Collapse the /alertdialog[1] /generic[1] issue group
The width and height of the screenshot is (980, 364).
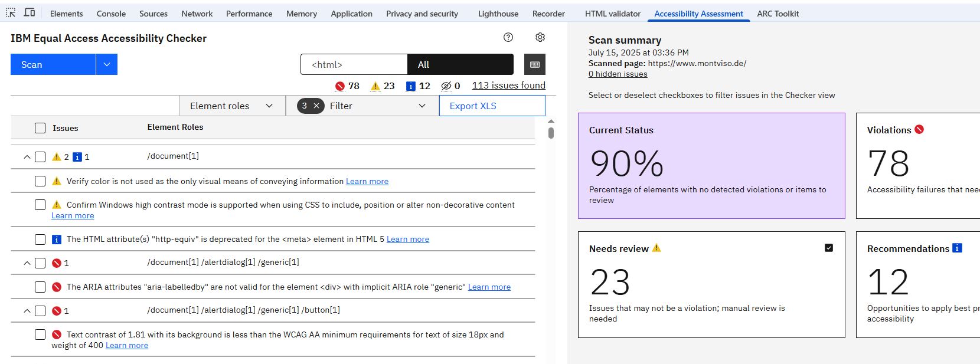(27, 263)
